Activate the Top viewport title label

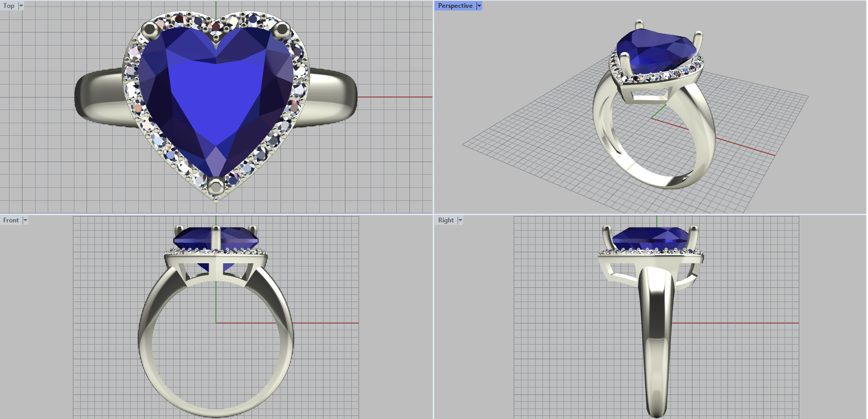click(x=9, y=6)
